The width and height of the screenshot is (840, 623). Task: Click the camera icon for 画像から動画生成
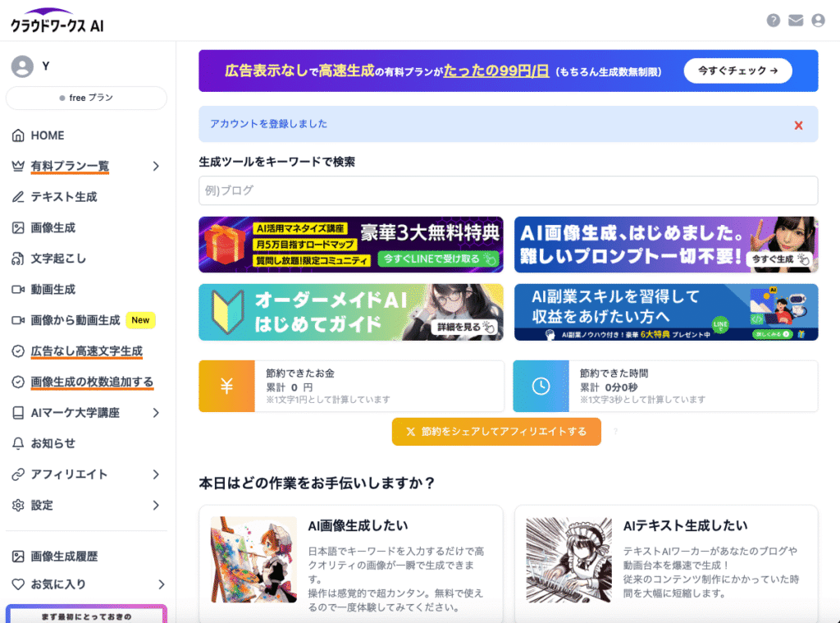18,320
